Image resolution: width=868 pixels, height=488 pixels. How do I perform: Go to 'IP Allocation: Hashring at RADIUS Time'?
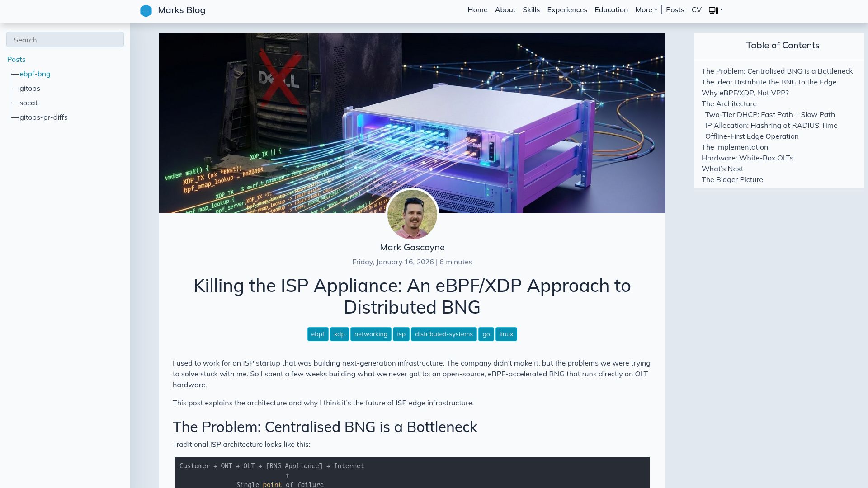point(771,126)
